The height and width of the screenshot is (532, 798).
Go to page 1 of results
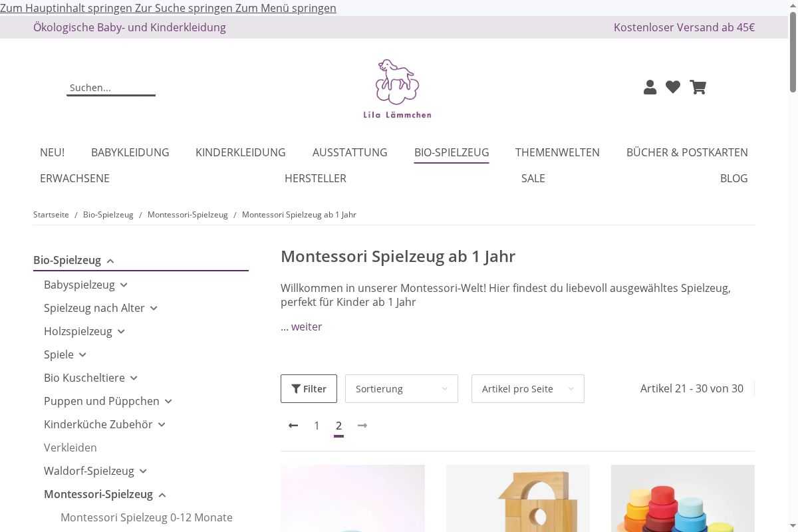coord(317,426)
